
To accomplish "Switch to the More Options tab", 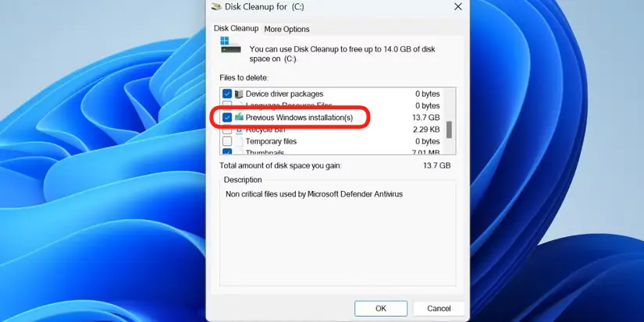I will [286, 29].
